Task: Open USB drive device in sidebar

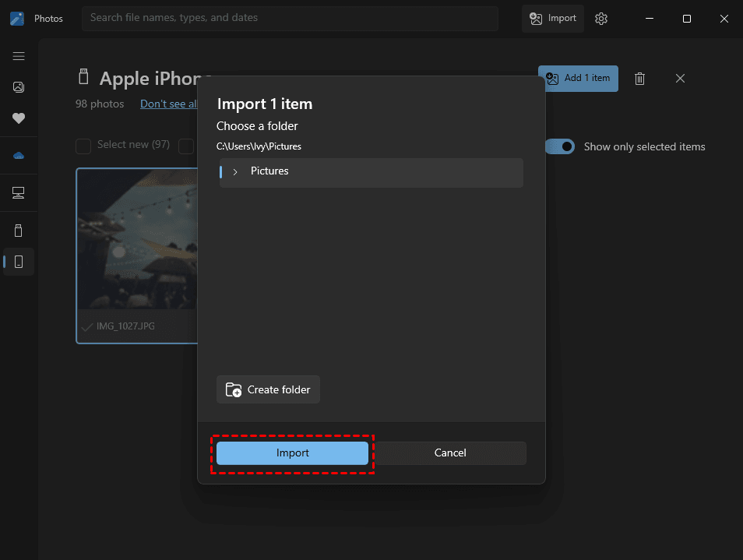Action: [19, 231]
